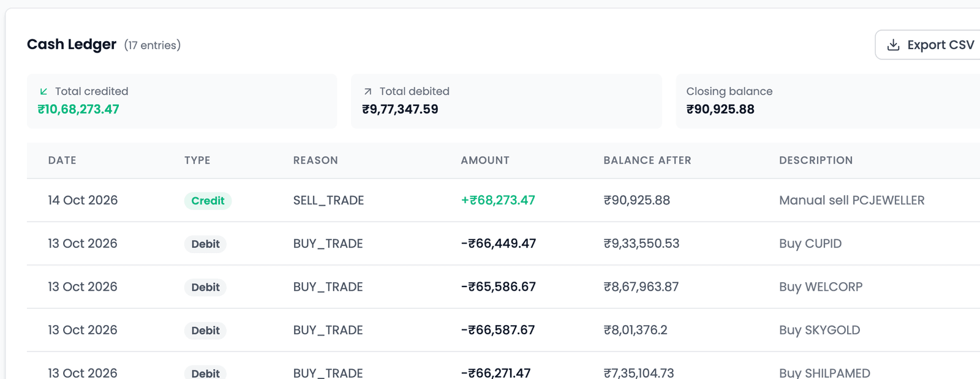Click the date in the Buy SKYGOLD row
This screenshot has height=379, width=980.
coord(83,331)
